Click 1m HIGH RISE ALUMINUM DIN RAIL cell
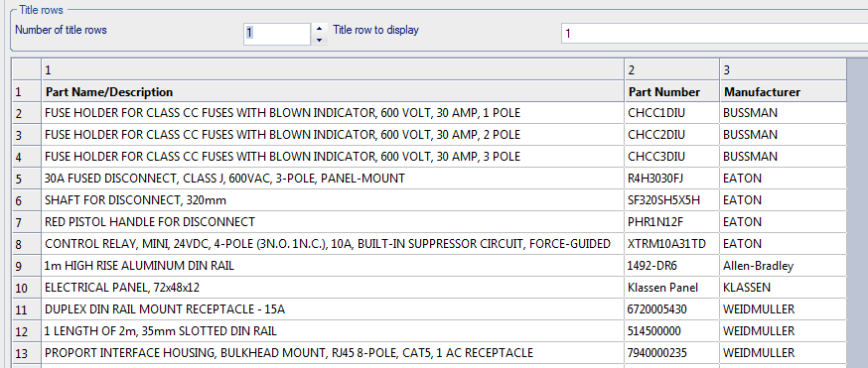The image size is (868, 368). click(332, 266)
